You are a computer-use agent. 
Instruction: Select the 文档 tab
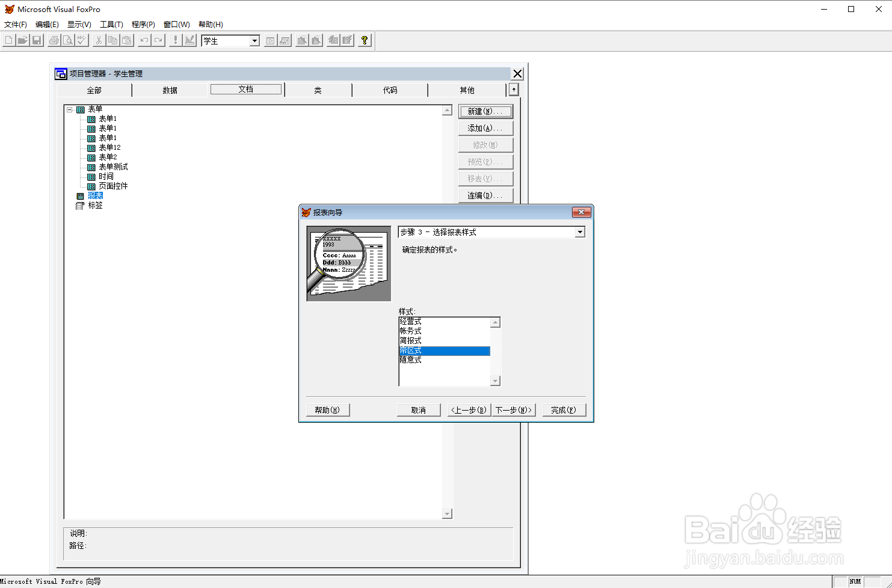(246, 89)
